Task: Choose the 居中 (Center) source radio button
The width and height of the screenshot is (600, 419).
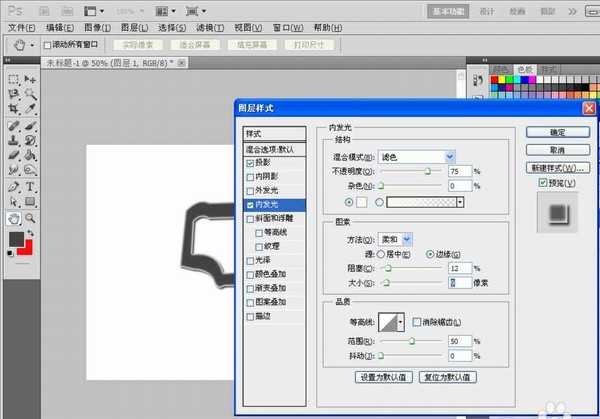Action: click(x=380, y=254)
